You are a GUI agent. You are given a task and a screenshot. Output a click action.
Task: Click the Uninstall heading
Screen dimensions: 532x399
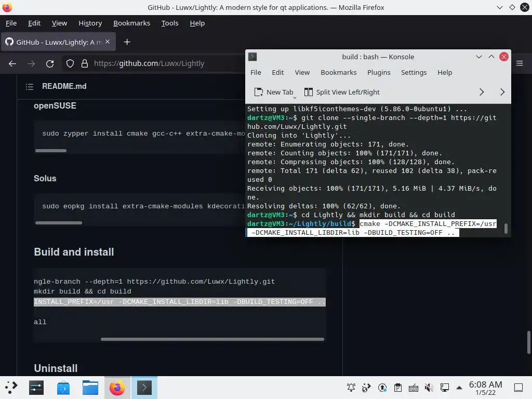pyautogui.click(x=56, y=368)
